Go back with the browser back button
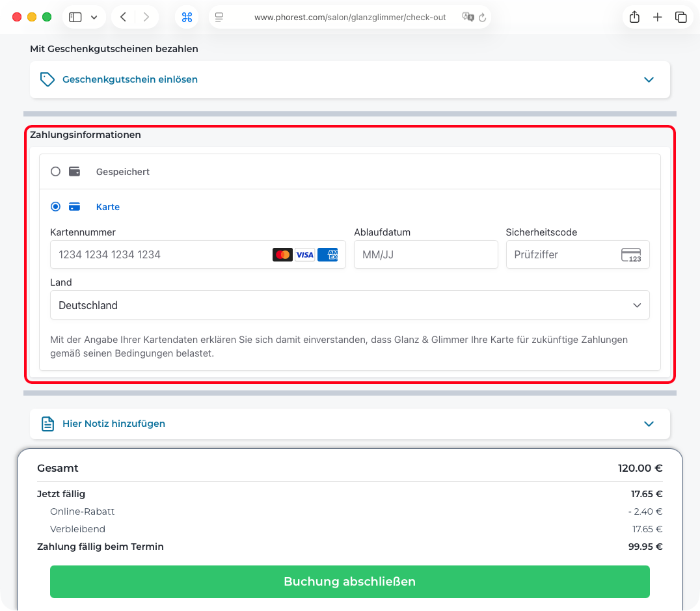This screenshot has width=700, height=611. [123, 18]
